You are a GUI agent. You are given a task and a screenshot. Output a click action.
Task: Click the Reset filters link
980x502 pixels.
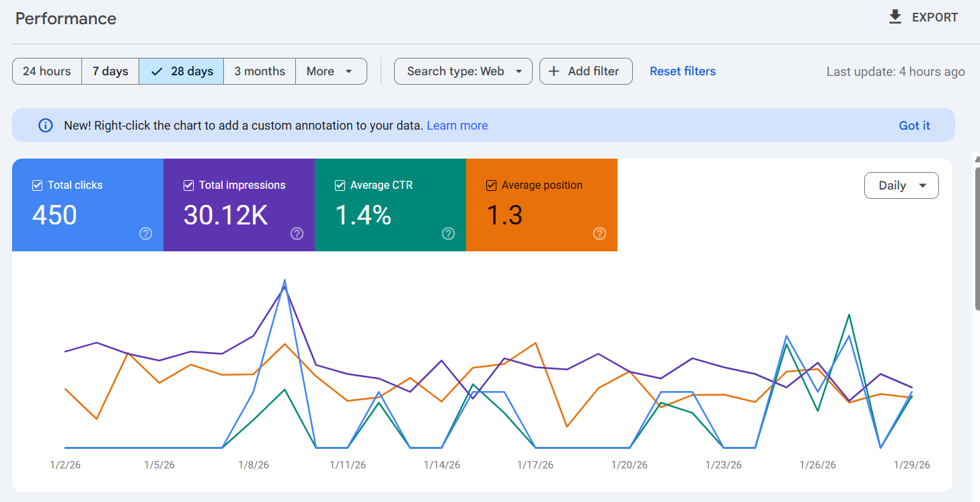pos(682,71)
